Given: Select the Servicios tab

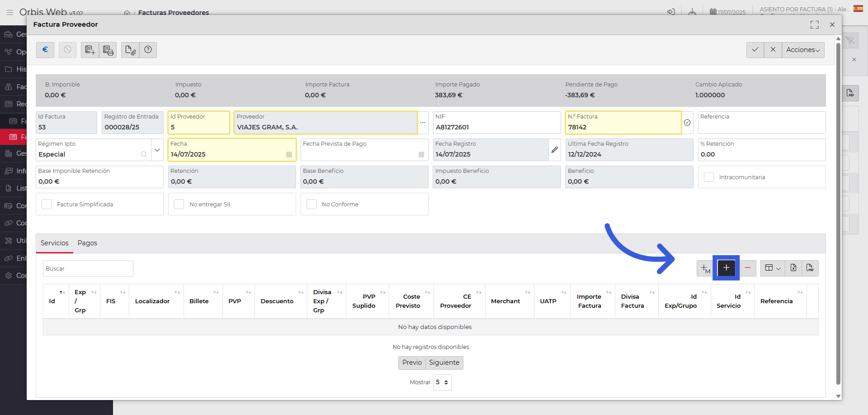Looking at the screenshot, I should coord(55,243).
